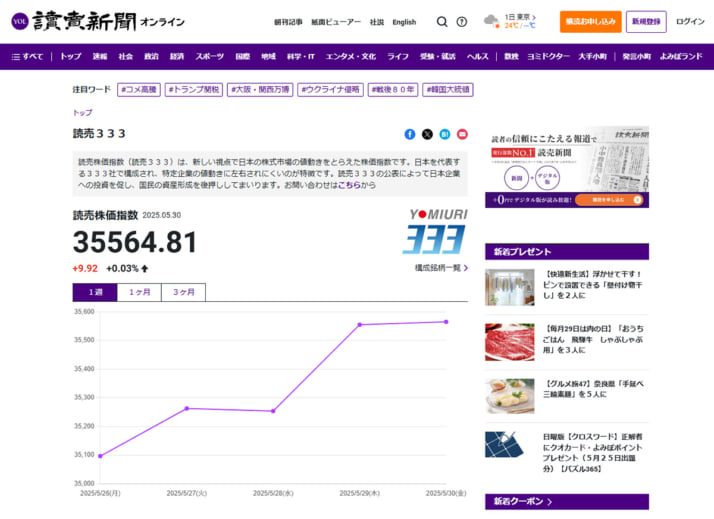
Task: Open the 飛騨牛 しゃぶしゃぶ present thumbnail
Action: click(x=510, y=342)
